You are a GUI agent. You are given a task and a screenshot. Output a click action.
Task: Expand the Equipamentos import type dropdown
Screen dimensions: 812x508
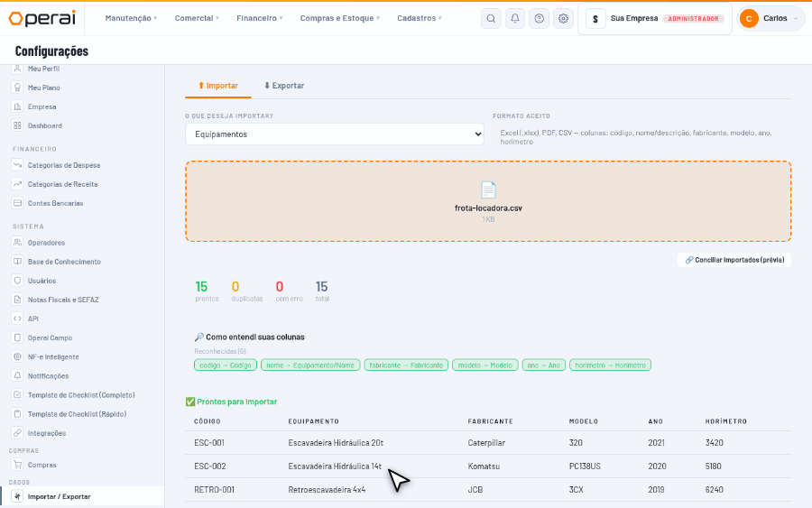pyautogui.click(x=335, y=134)
